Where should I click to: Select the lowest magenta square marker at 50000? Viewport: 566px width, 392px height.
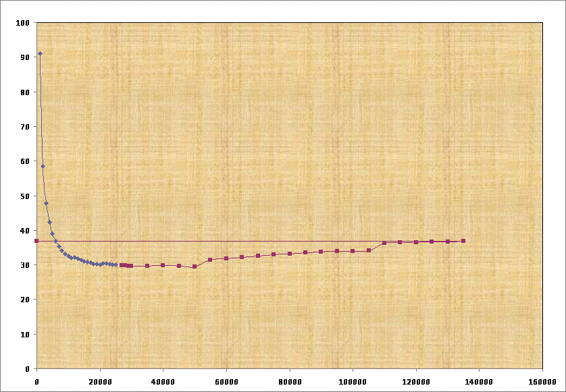[x=195, y=267]
